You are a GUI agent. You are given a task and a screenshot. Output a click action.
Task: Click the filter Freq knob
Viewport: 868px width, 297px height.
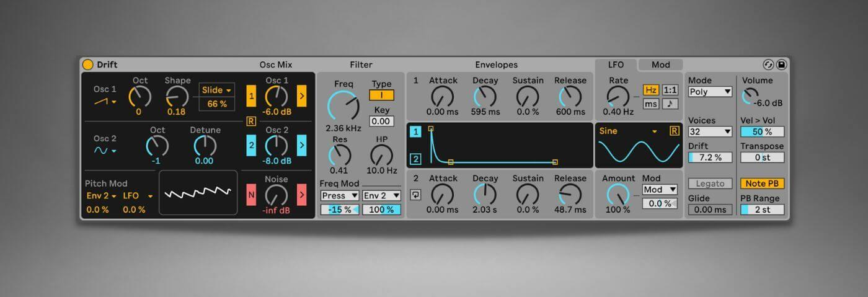tap(343, 106)
